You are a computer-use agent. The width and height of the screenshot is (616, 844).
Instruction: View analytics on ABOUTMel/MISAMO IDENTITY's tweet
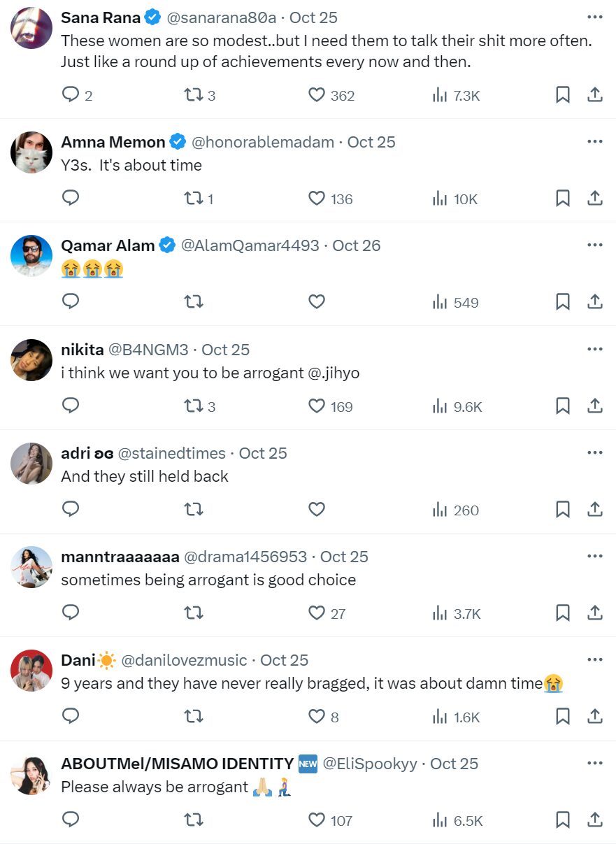440,820
